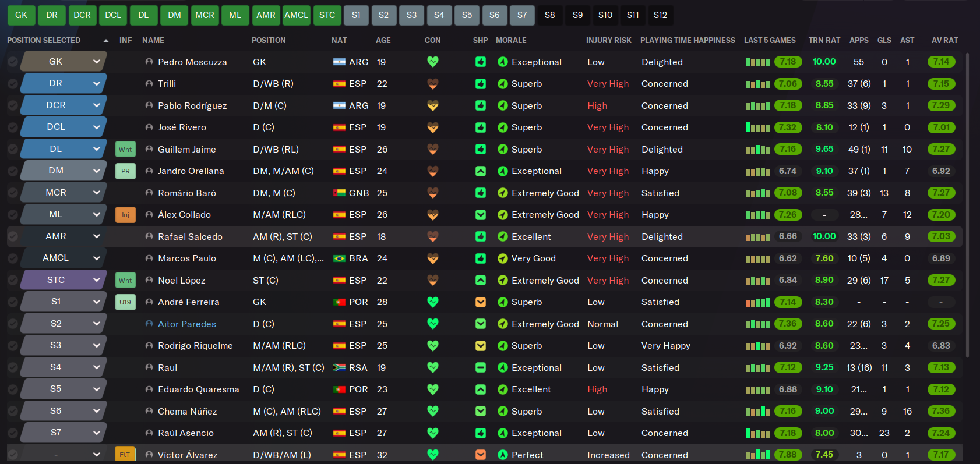Click the orange sharpness icon in André Ferreira's row
980x464 pixels.
pyautogui.click(x=481, y=302)
